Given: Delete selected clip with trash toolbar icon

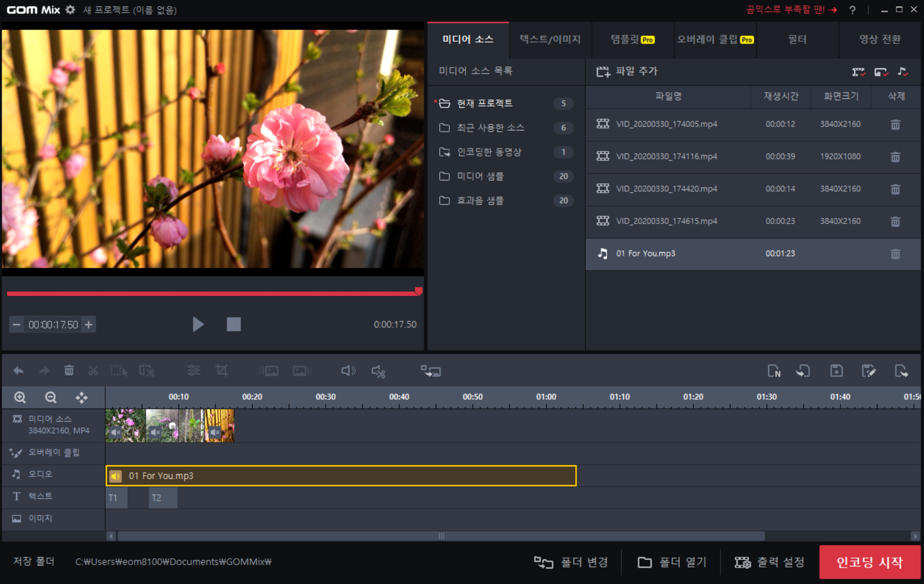Looking at the screenshot, I should pyautogui.click(x=69, y=371).
